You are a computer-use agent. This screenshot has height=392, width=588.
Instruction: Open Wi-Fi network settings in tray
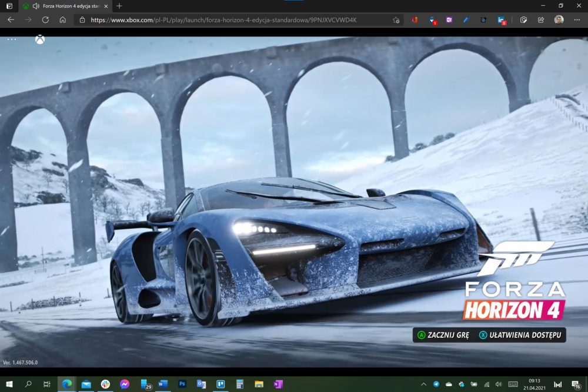487,384
